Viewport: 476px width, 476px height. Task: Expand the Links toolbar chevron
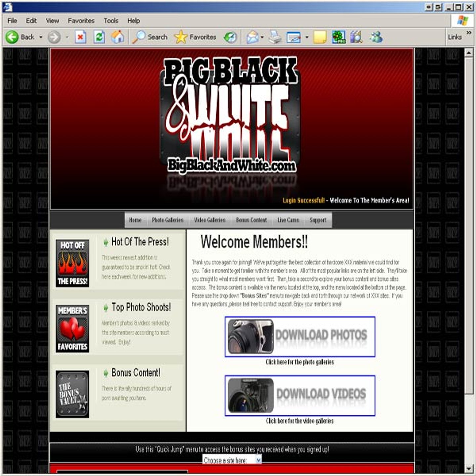click(468, 32)
